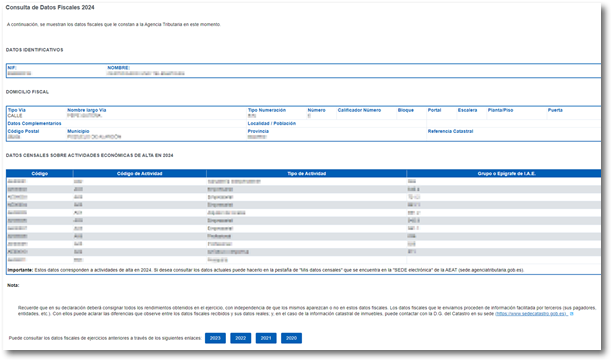612x361 pixels.
Task: Click the Tipo Vía value CALLE
Action: coord(15,116)
